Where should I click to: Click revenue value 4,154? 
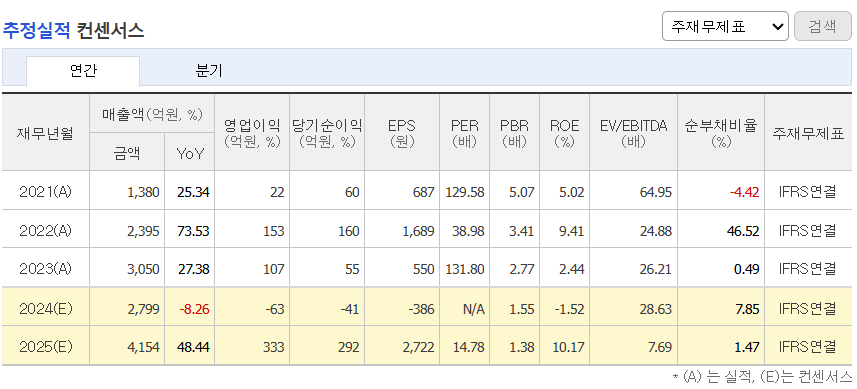point(143,347)
